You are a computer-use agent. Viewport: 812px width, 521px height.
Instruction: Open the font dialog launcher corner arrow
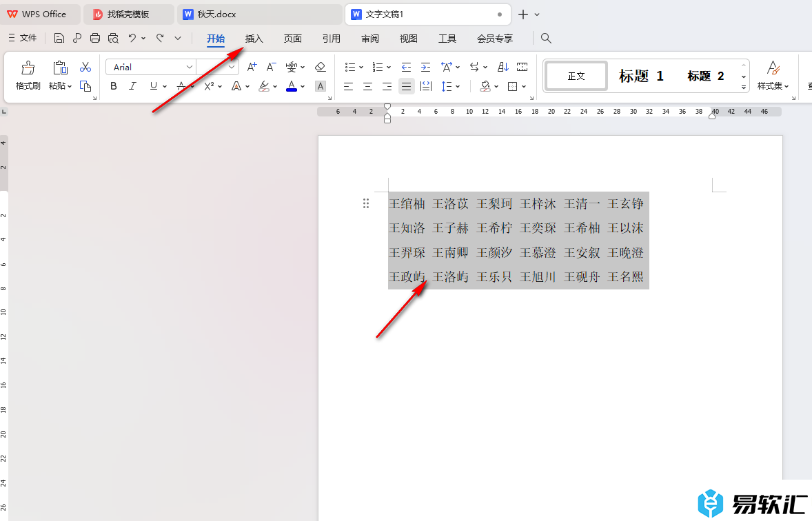click(x=330, y=98)
